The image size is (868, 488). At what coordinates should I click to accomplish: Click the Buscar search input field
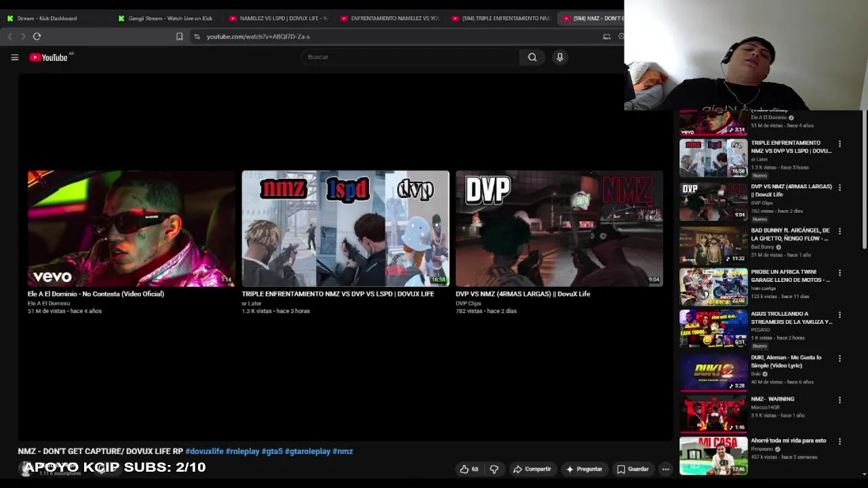click(x=410, y=57)
